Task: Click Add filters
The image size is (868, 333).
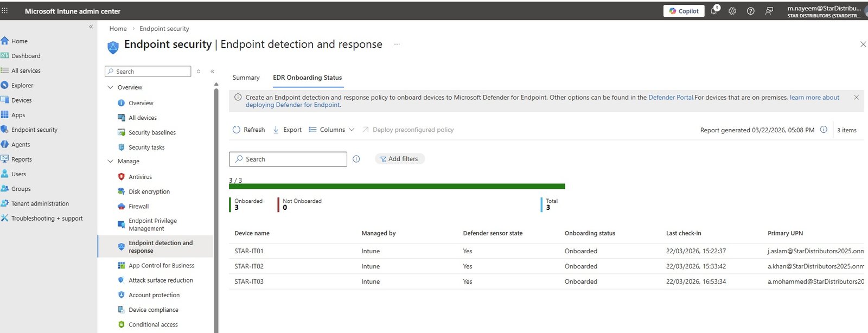Action: click(399, 159)
